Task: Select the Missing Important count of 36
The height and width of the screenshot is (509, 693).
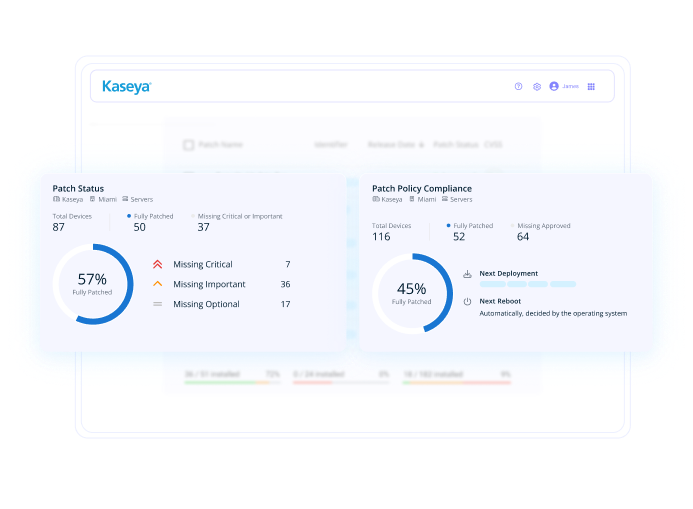Action: 285,284
